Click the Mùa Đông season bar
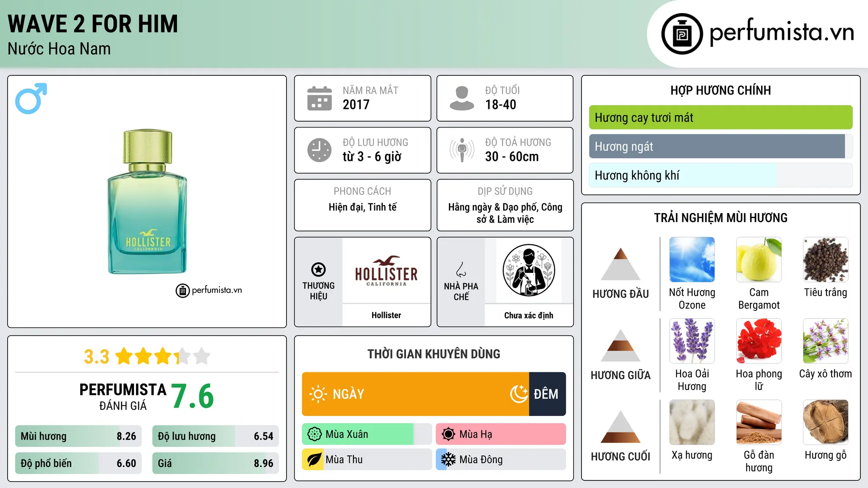Screen dimensions: 868x488 [501, 460]
